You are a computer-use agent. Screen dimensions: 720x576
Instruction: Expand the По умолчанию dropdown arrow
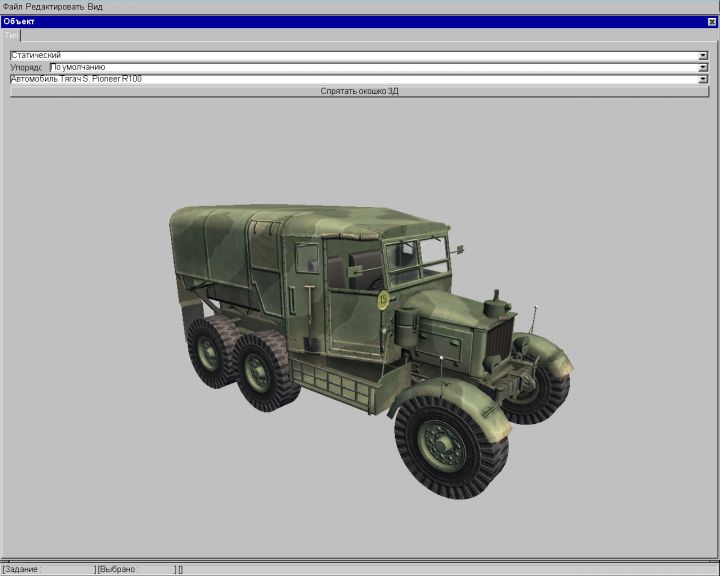tap(704, 67)
